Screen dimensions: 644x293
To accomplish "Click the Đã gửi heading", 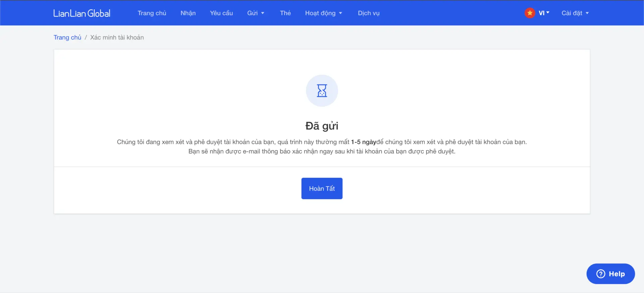I will (x=322, y=126).
